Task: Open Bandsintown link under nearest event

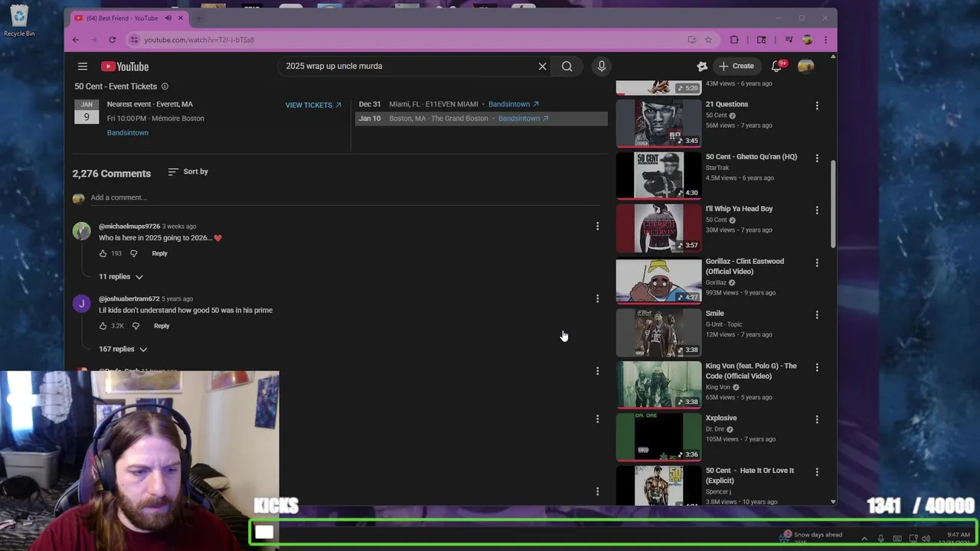Action: tap(128, 132)
